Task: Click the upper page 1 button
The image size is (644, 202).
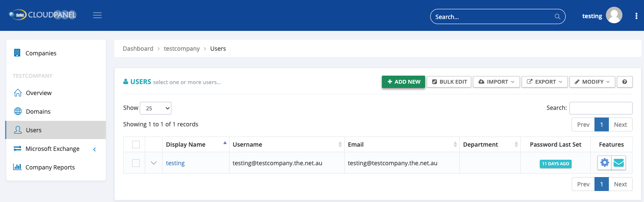Action: coord(602,124)
